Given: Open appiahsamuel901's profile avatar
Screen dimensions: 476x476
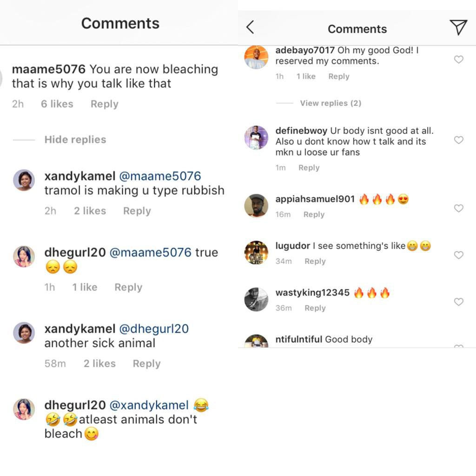Looking at the screenshot, I should coord(256,205).
